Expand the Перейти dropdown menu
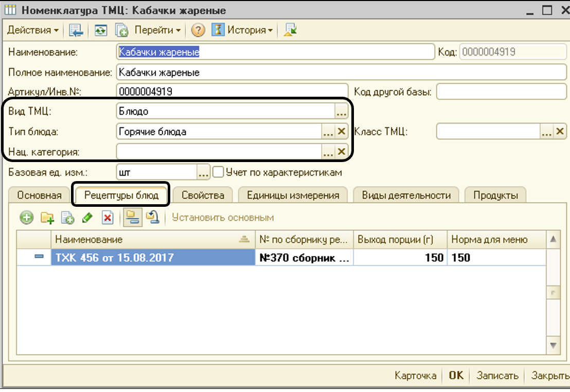570x392 pixels. [157, 30]
